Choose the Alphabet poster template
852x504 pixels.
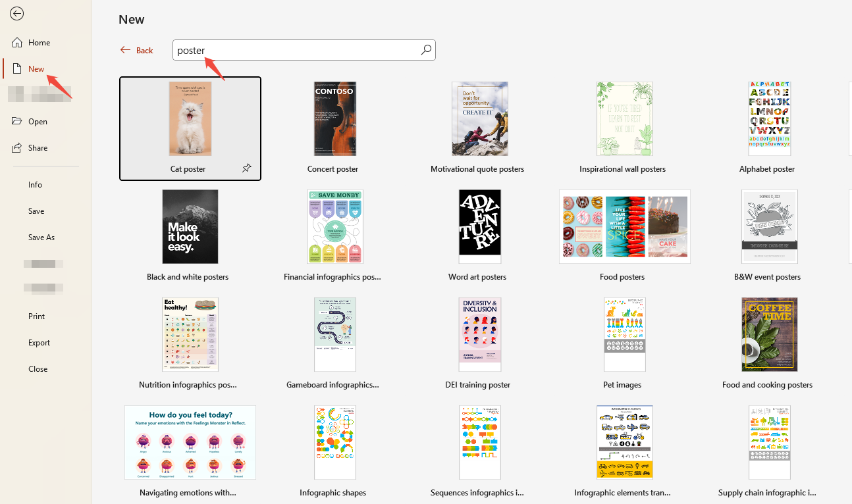tap(769, 118)
